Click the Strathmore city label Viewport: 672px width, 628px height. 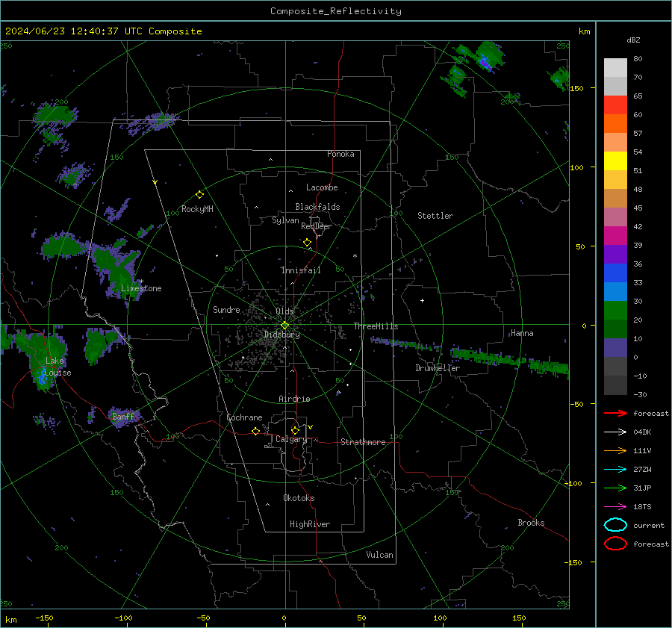pyautogui.click(x=363, y=442)
